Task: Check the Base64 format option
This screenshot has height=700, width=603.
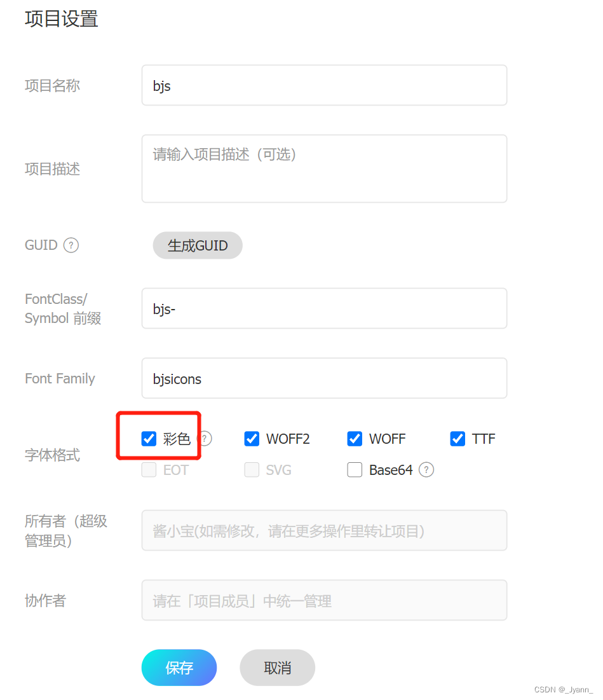Action: [355, 470]
